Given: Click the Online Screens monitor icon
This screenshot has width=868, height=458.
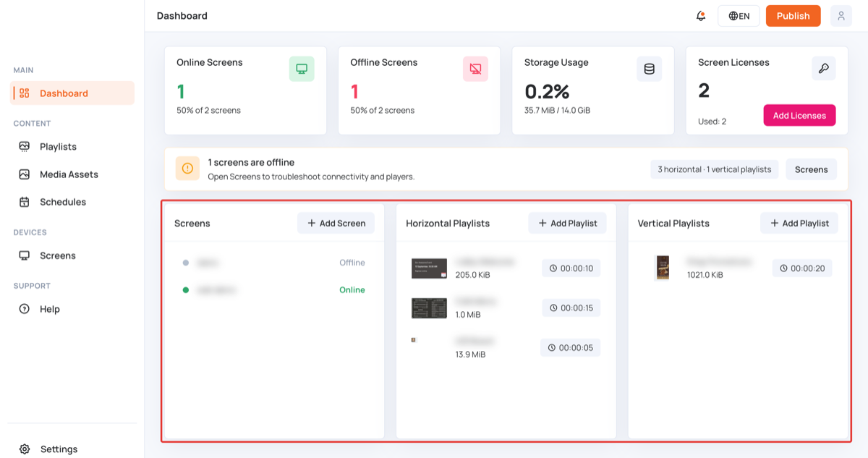Looking at the screenshot, I should click(x=302, y=69).
